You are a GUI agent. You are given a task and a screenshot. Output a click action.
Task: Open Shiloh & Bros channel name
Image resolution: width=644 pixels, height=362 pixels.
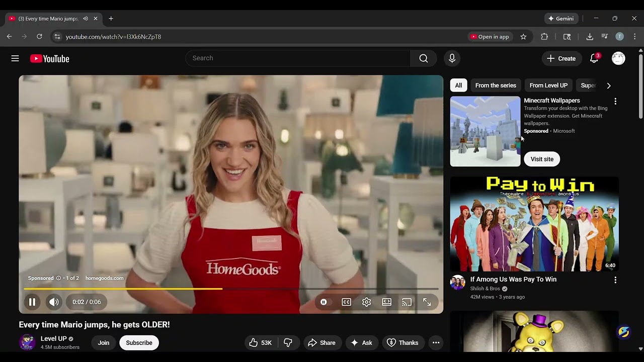pos(485,289)
